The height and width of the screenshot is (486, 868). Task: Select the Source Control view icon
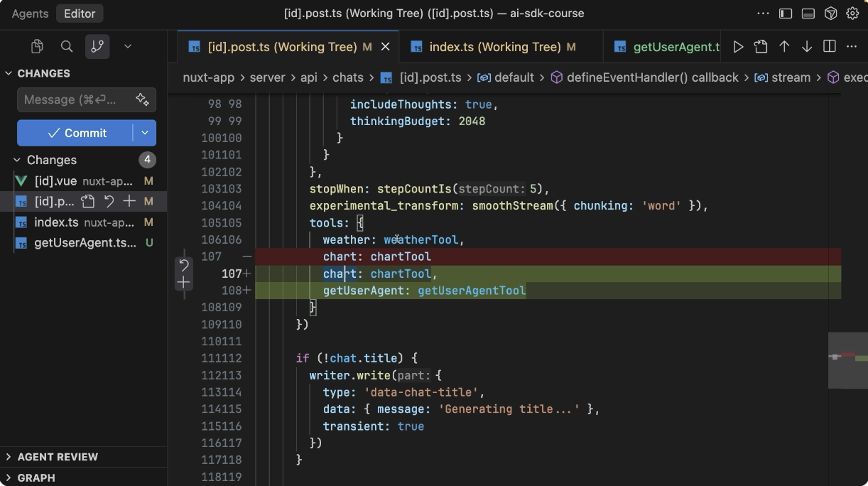point(97,47)
